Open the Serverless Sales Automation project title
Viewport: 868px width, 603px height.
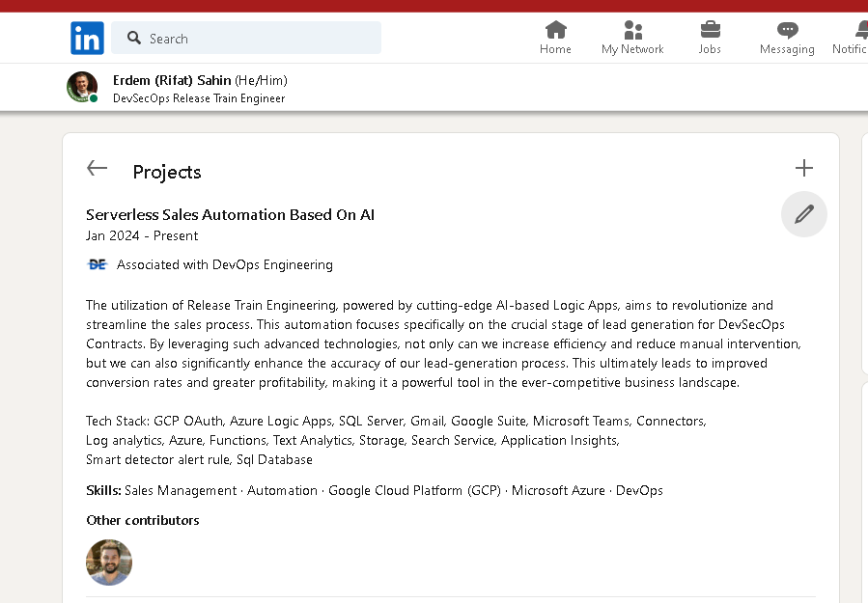point(231,214)
